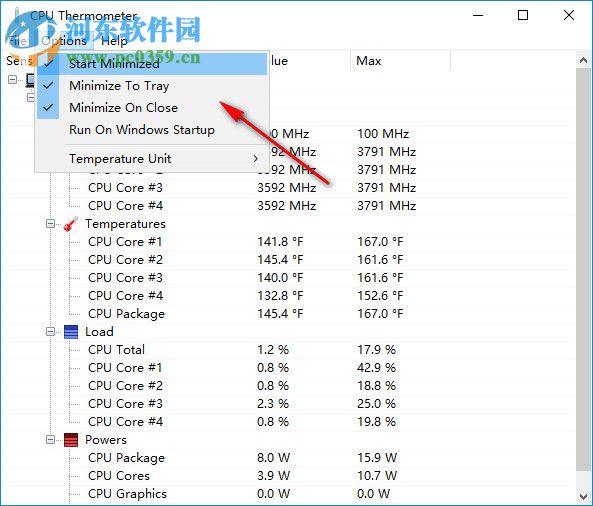Click the 15.9 W max power value
The width and height of the screenshot is (593, 506).
(x=377, y=458)
